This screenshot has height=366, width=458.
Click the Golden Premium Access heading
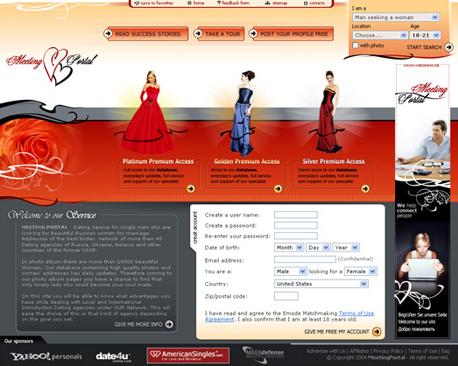click(247, 161)
